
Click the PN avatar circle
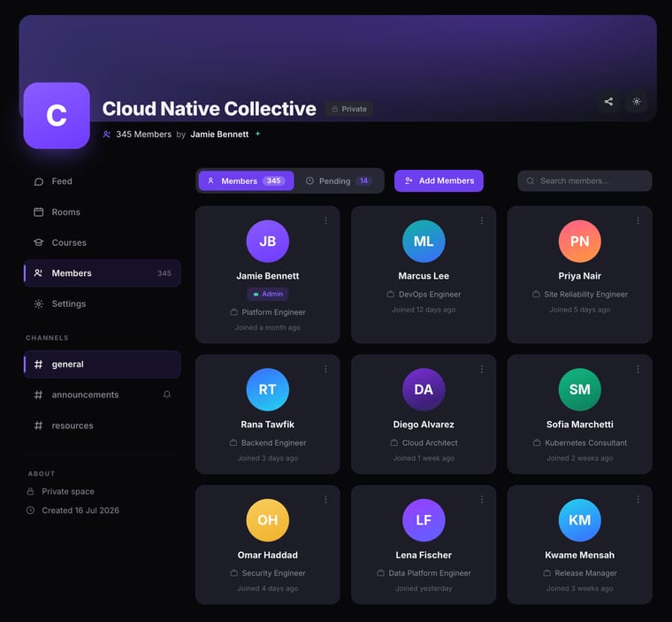click(579, 241)
